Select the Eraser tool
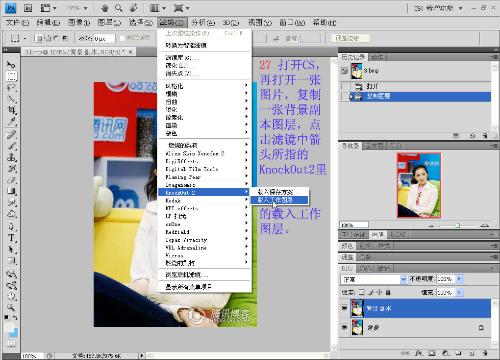Screen dimensions: 500x360 tap(11, 180)
